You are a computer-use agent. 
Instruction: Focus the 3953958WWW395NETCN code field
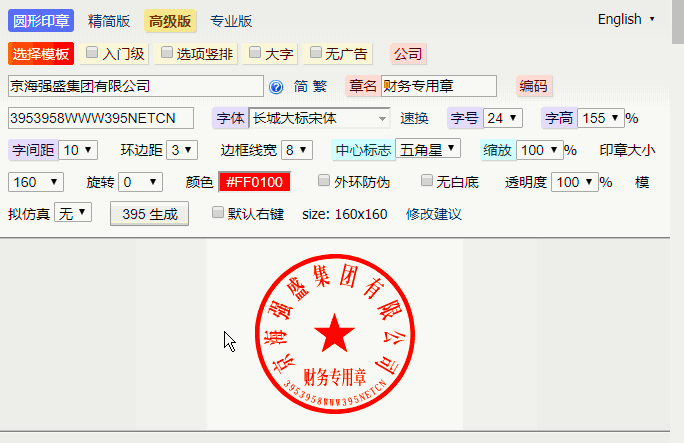point(101,118)
